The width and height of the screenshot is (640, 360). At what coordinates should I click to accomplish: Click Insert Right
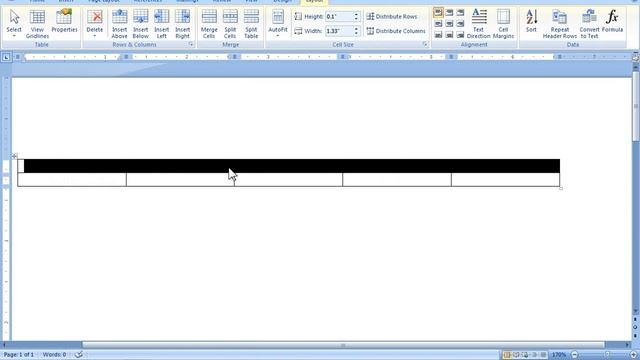tap(182, 24)
